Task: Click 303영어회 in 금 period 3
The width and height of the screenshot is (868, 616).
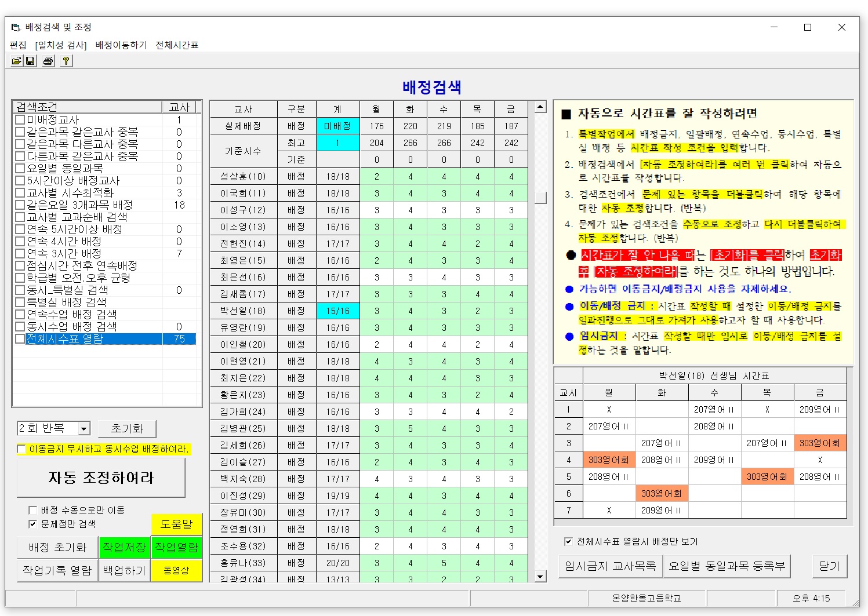Action: tap(820, 443)
